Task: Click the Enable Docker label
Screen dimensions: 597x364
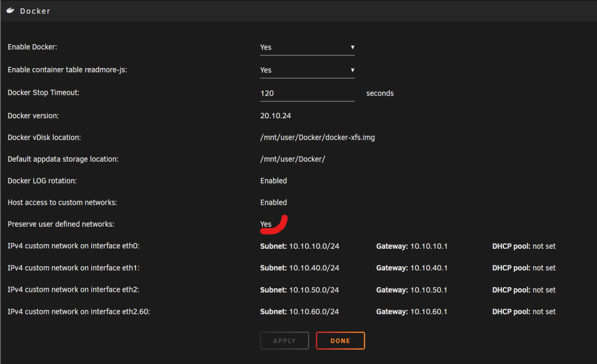Action: tap(32, 47)
